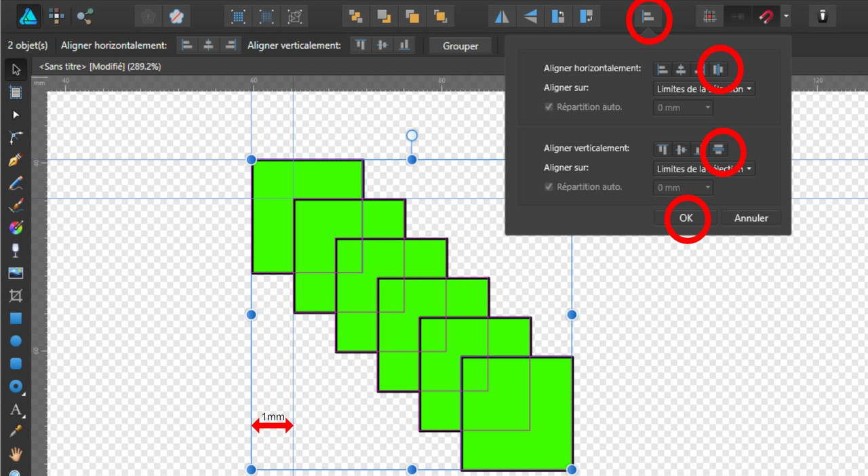This screenshot has width=868, height=476.
Task: Open horizontal 0 mm spacing field
Action: [683, 108]
